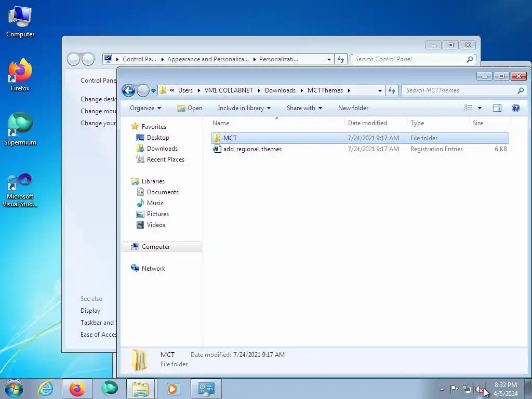The width and height of the screenshot is (532, 399).
Task: Click Firefox taskbar icon
Action: click(x=77, y=389)
